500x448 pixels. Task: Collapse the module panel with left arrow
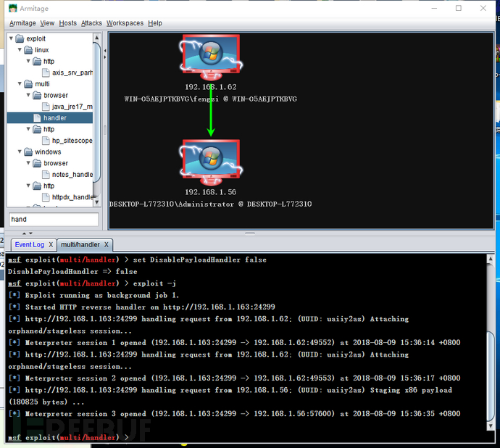click(105, 51)
